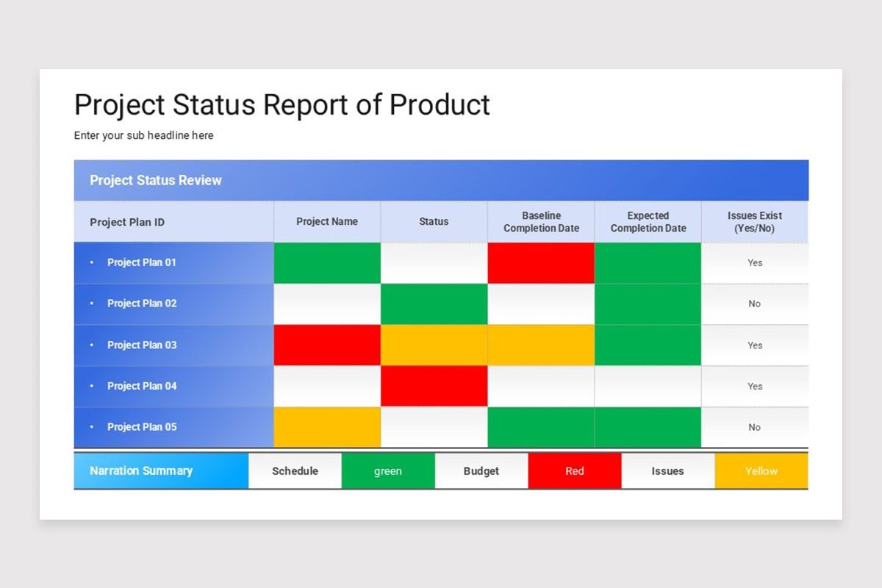The height and width of the screenshot is (588, 882).
Task: Select the Narration Summary label
Action: (x=141, y=471)
